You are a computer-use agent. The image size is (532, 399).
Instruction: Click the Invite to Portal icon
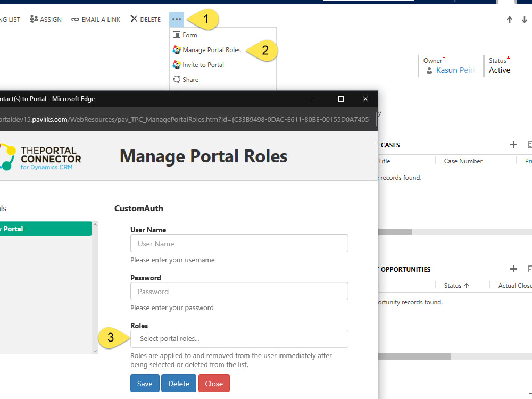click(177, 64)
